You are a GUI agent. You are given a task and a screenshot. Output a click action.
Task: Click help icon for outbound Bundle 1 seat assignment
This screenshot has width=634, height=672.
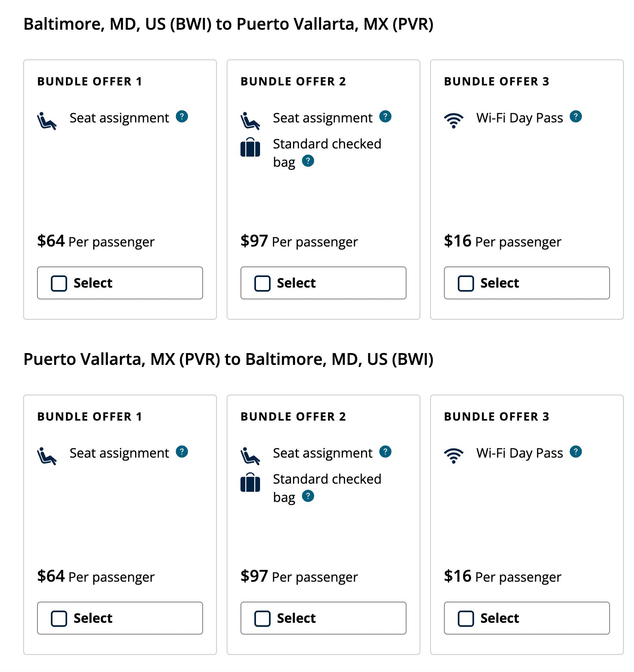(x=182, y=117)
